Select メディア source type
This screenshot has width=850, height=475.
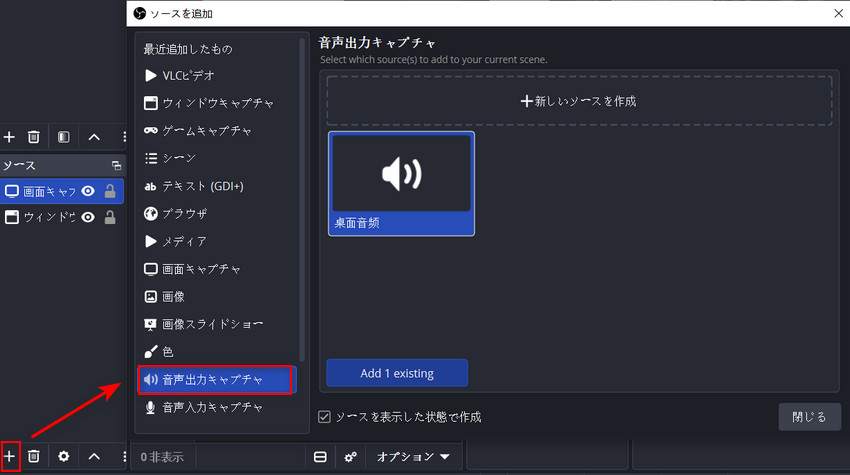pos(217,241)
